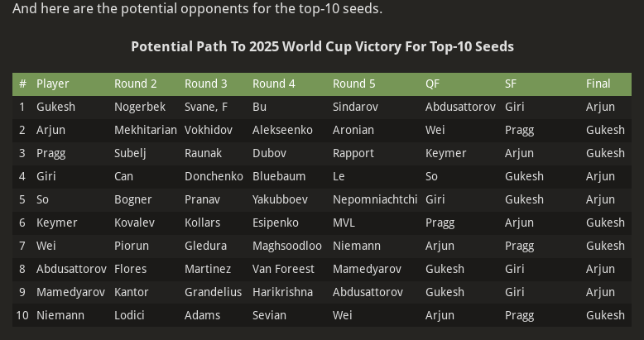Click the Rapport cell
Image resolution: width=644 pixels, height=340 pixels.
353,153
